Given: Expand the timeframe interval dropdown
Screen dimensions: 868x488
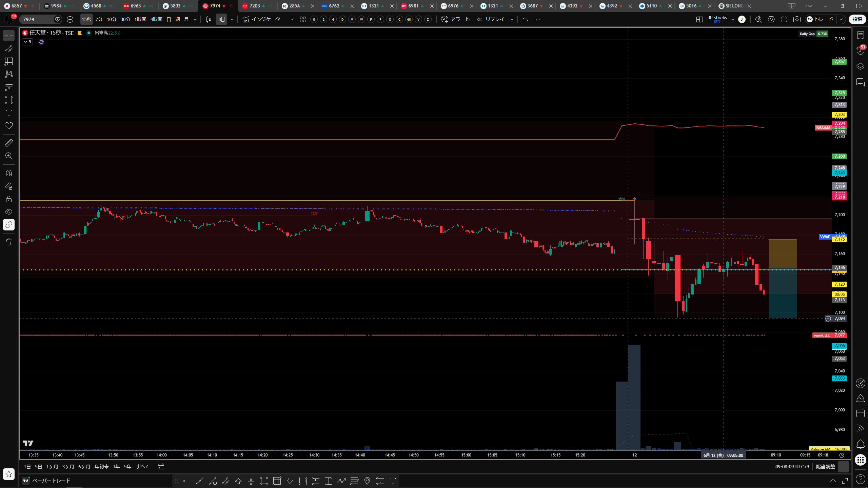Looking at the screenshot, I should click(195, 19).
